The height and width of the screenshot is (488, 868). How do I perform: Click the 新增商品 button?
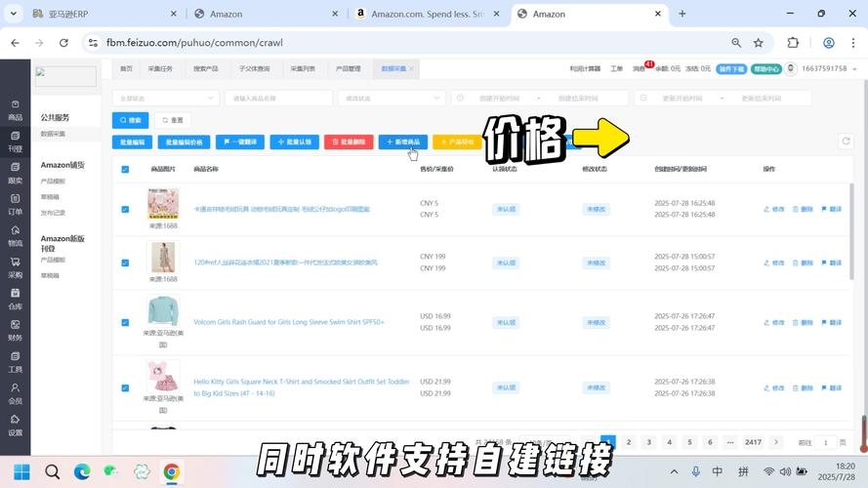(403, 142)
